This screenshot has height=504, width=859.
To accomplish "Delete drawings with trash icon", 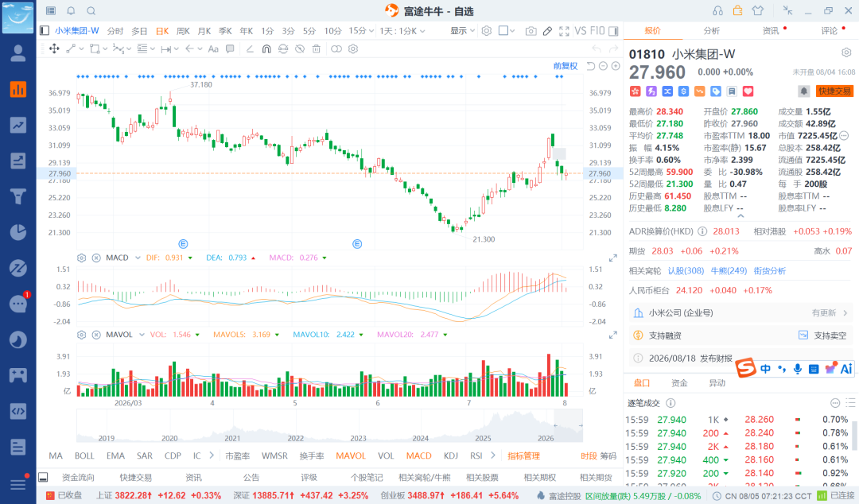I will pyautogui.click(x=316, y=48).
